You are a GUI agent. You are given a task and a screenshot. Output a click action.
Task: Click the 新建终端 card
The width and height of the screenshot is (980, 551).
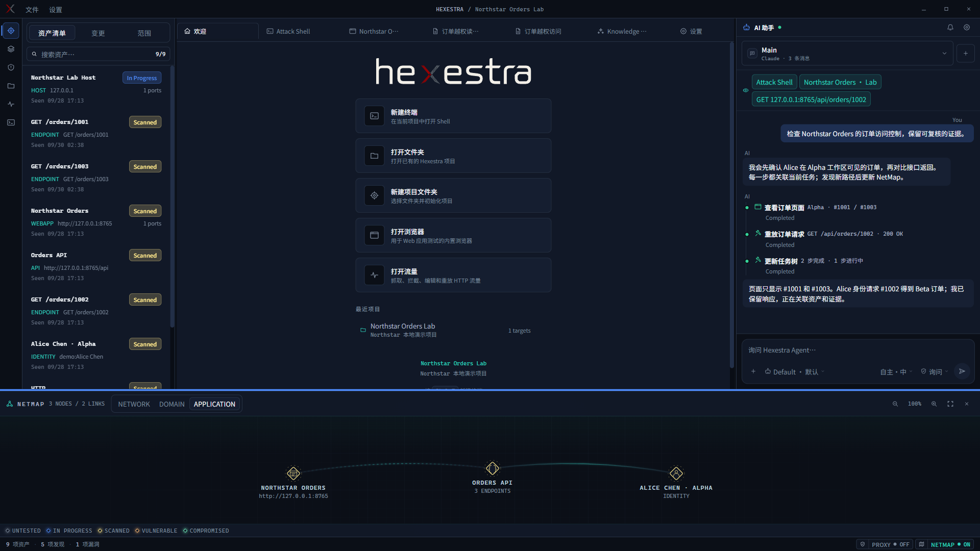pos(453,116)
